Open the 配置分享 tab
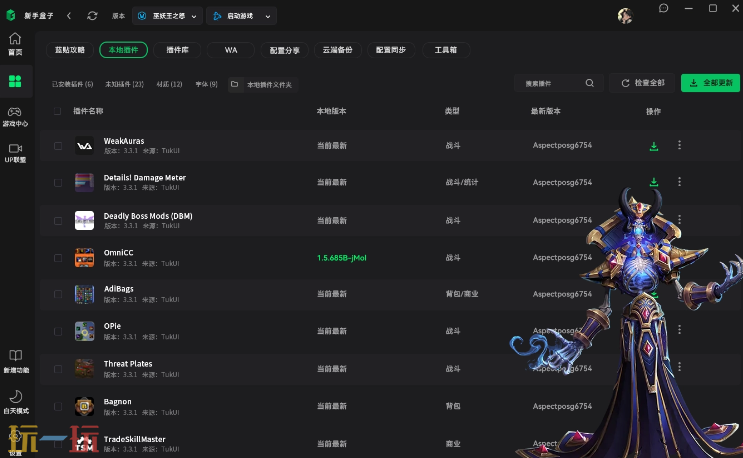The width and height of the screenshot is (743, 458). click(284, 50)
